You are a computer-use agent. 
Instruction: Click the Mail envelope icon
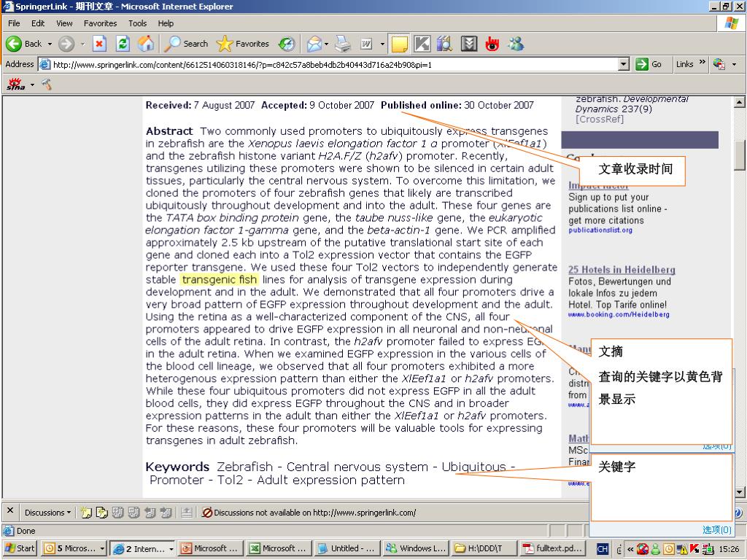click(x=314, y=44)
